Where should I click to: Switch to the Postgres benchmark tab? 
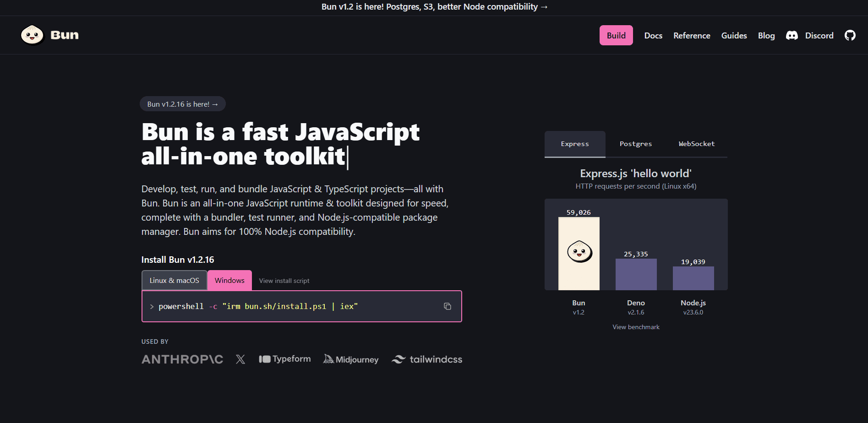coord(636,144)
